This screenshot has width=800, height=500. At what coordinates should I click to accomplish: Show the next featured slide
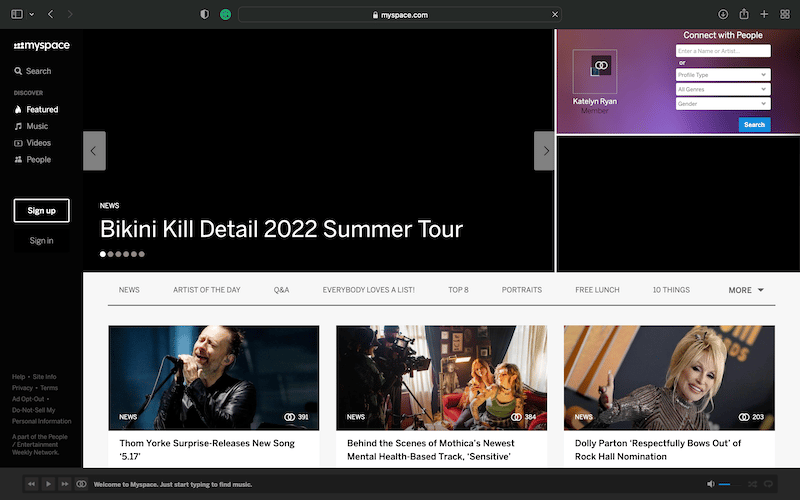544,151
